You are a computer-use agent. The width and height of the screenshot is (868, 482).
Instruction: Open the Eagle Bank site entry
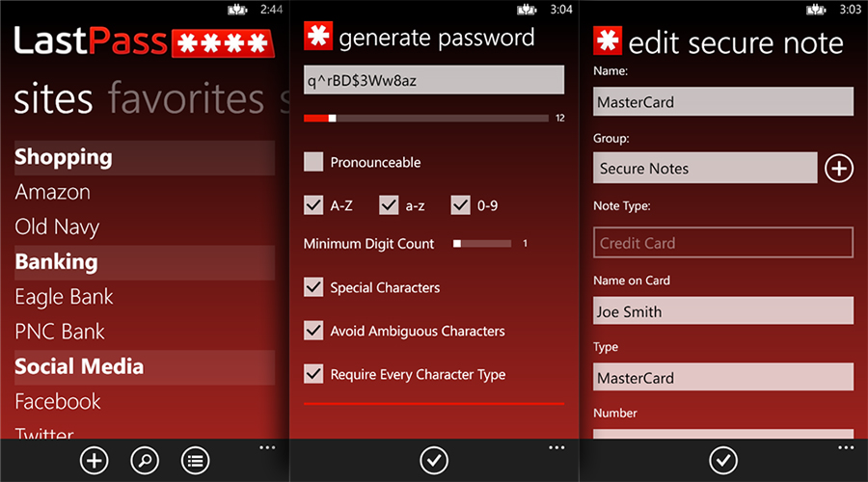tap(64, 297)
